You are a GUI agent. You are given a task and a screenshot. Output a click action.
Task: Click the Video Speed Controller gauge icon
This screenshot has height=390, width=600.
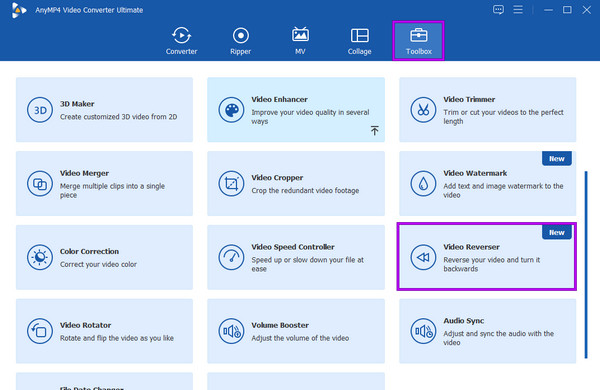click(231, 258)
